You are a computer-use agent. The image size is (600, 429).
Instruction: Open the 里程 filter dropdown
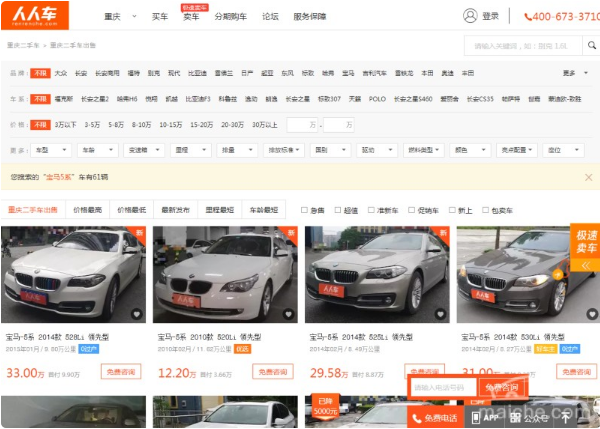click(191, 150)
